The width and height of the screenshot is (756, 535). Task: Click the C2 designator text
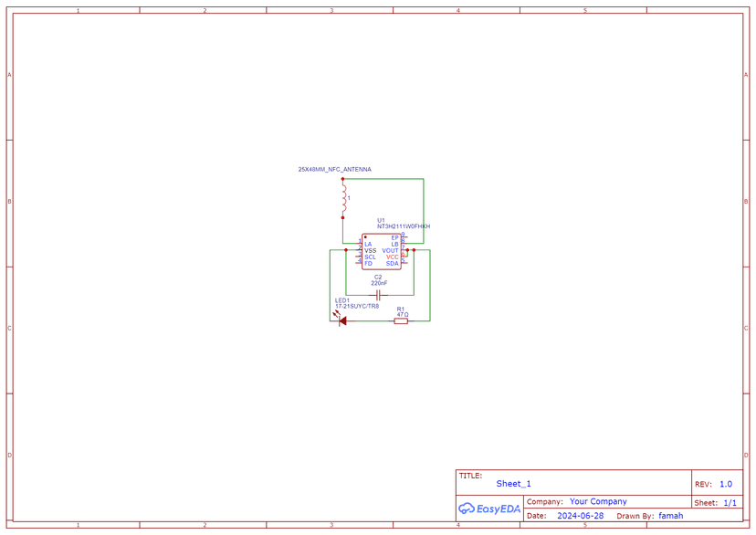[x=378, y=278]
